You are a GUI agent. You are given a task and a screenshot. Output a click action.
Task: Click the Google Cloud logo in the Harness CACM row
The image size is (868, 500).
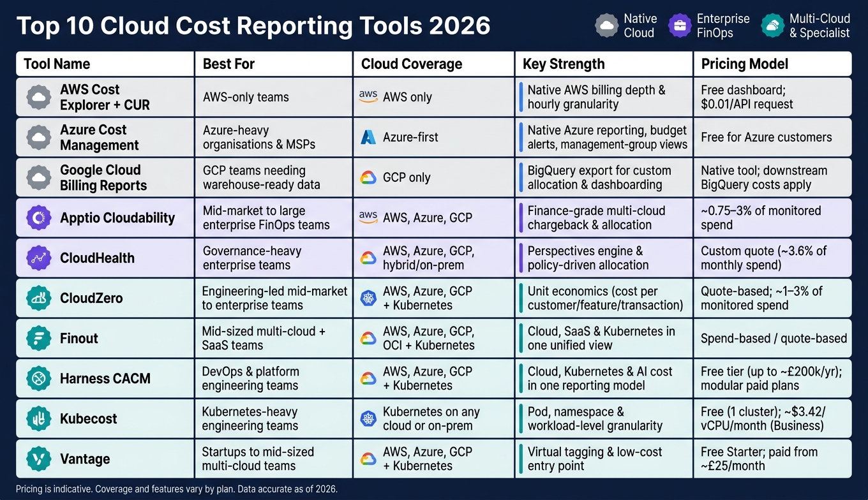[x=368, y=378]
